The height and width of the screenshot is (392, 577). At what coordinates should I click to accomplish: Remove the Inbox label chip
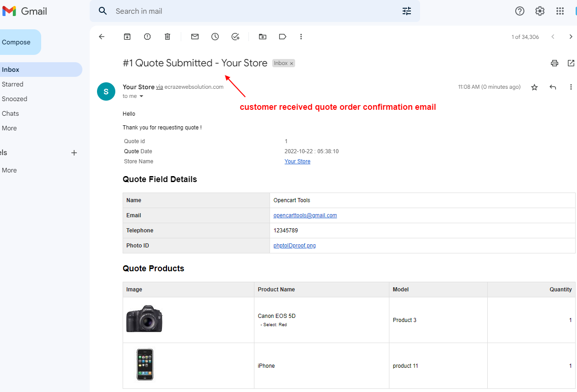point(291,63)
